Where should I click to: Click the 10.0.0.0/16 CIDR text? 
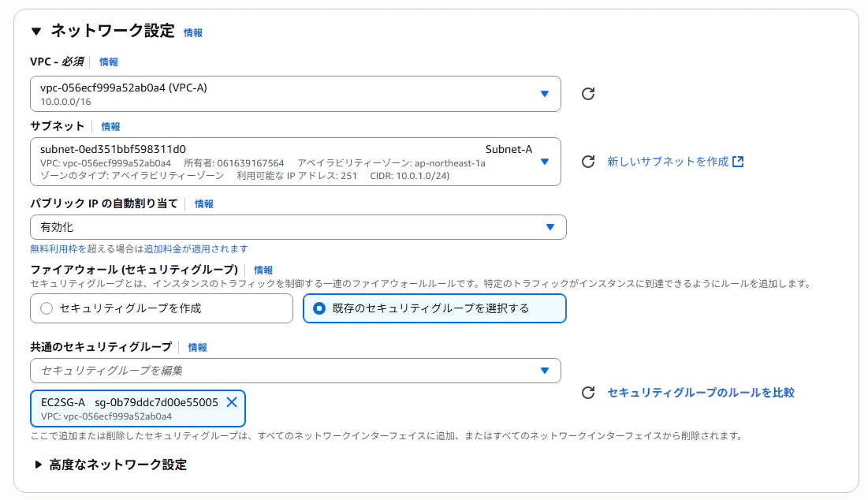point(66,102)
